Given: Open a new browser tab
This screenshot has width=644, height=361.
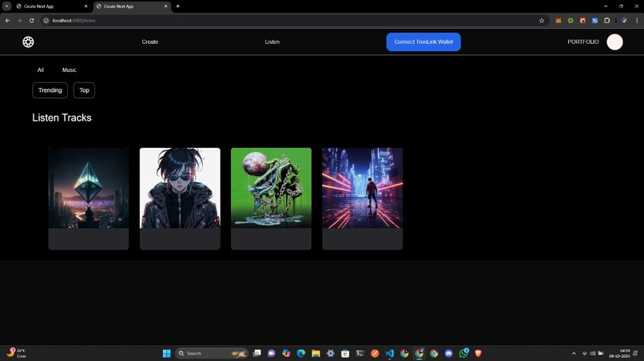Looking at the screenshot, I should point(178,6).
